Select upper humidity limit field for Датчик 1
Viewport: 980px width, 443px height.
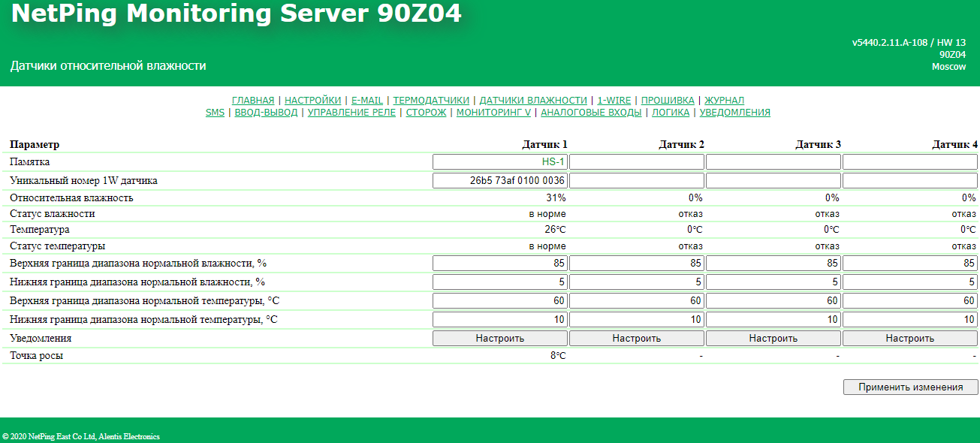[x=500, y=264]
